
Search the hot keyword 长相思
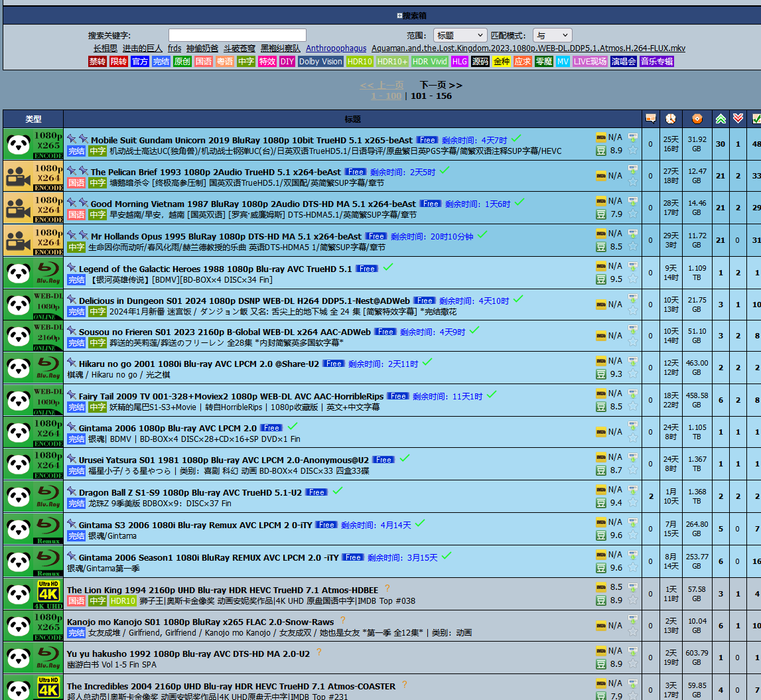click(x=105, y=48)
